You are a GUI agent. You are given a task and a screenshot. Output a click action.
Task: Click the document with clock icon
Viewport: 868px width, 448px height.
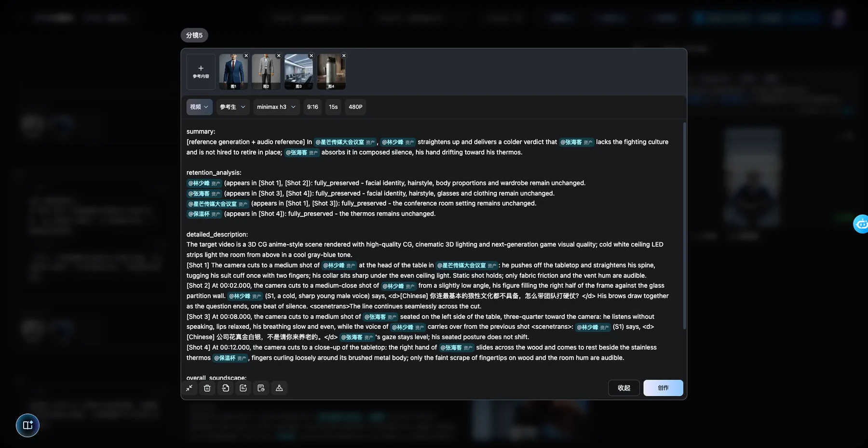pos(261,388)
